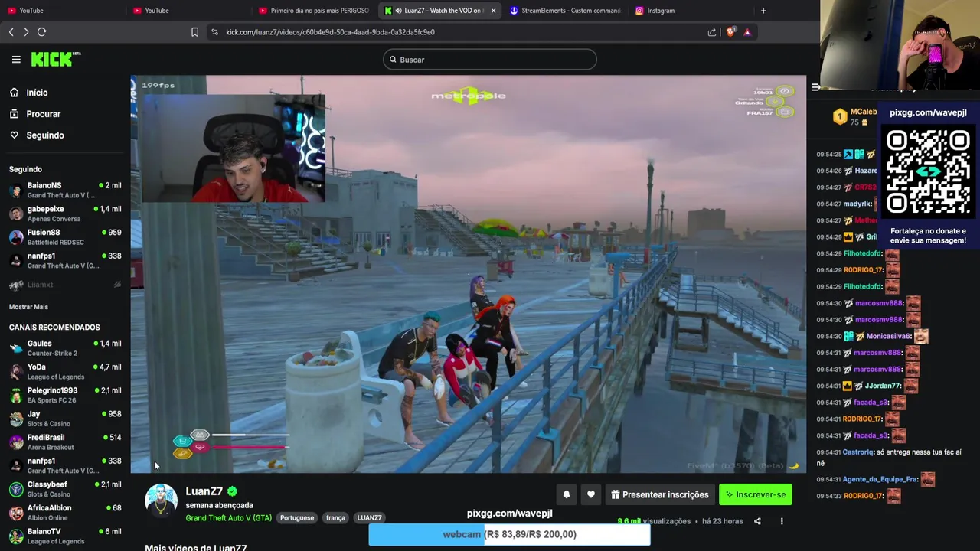
Task: Click the frança tag
Action: point(335,518)
